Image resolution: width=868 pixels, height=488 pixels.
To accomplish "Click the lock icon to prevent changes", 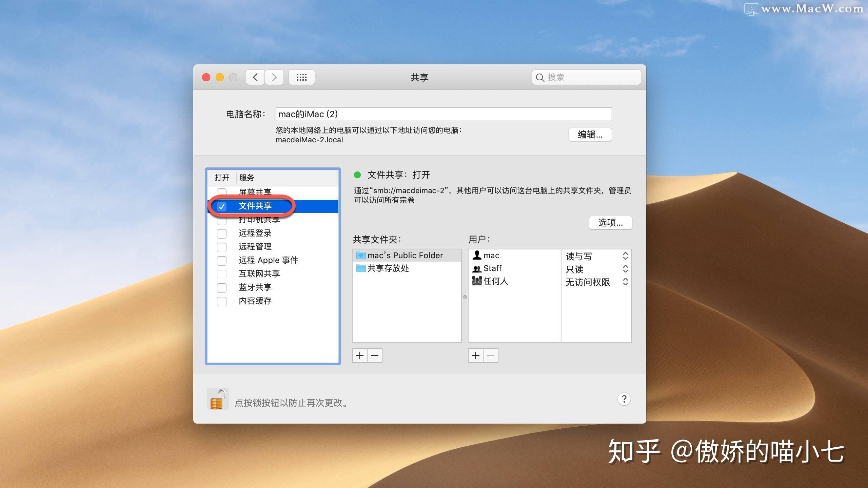I will (218, 399).
